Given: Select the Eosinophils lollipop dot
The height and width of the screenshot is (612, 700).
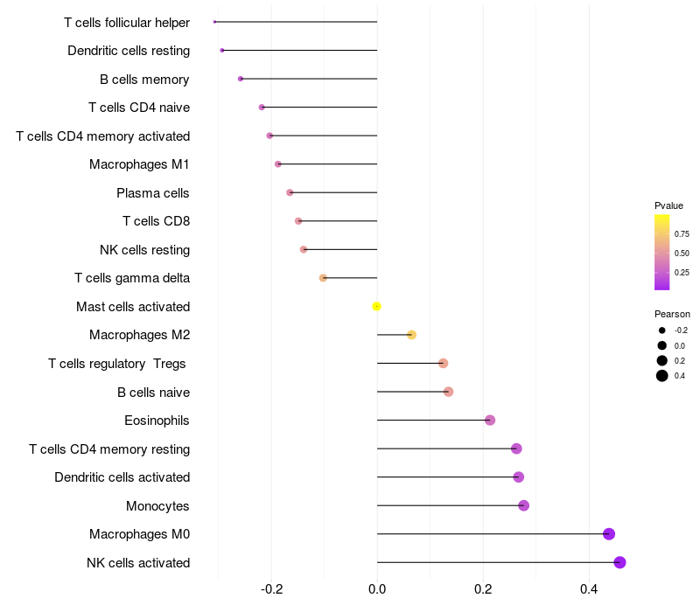Looking at the screenshot, I should (490, 421).
